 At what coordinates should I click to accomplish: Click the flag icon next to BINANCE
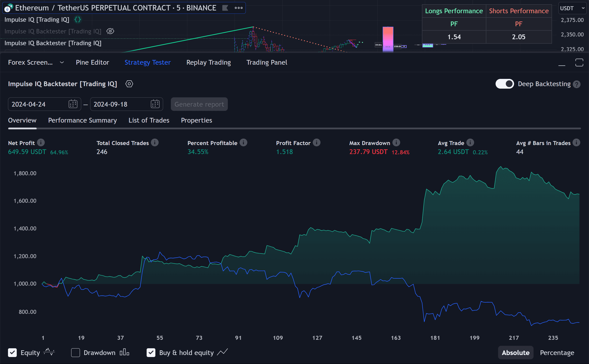[225, 8]
